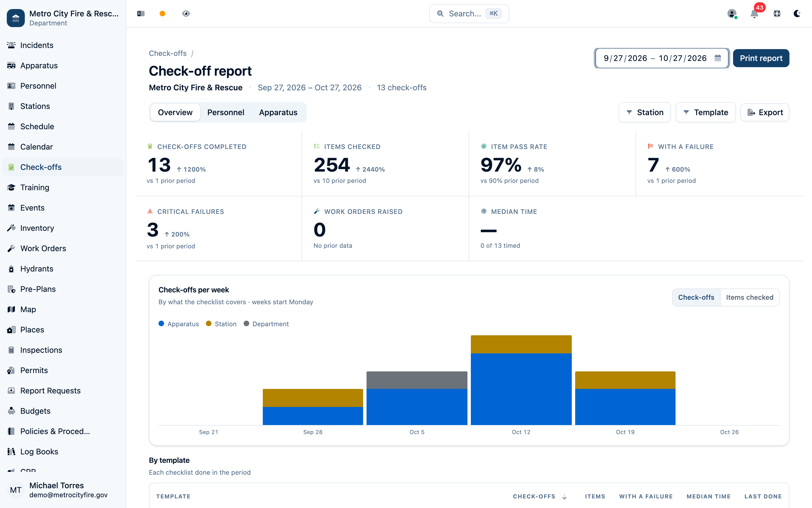Open Log Books in sidebar

pos(63,452)
